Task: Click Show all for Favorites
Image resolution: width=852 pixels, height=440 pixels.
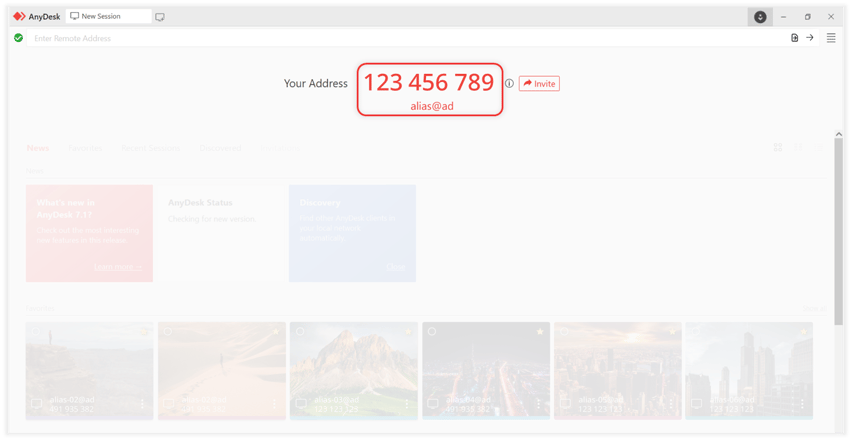Action: coord(814,309)
